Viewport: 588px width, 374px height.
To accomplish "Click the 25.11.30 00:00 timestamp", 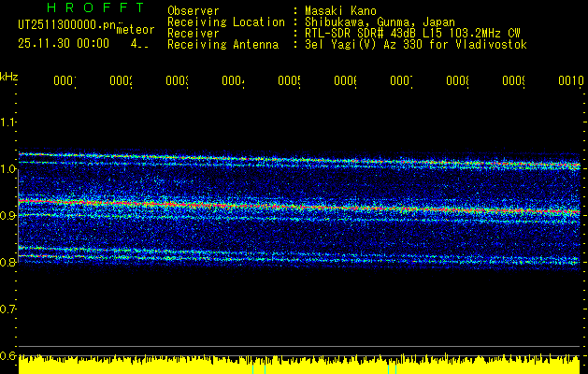I will click(x=63, y=43).
